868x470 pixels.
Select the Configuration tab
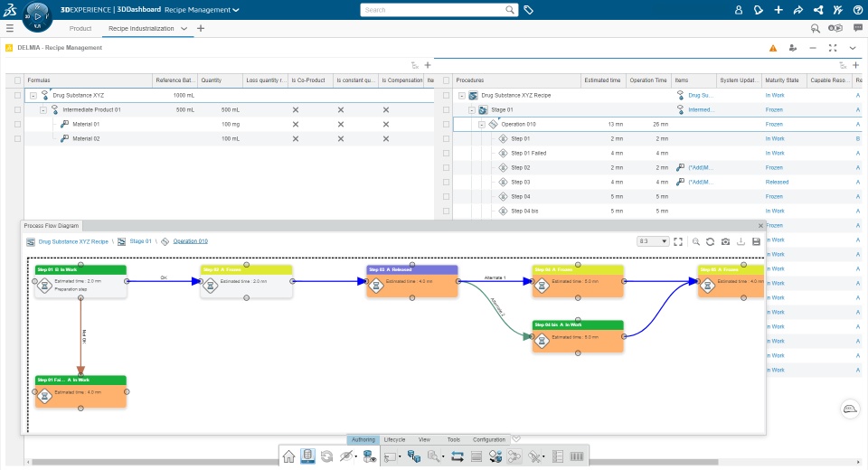489,439
